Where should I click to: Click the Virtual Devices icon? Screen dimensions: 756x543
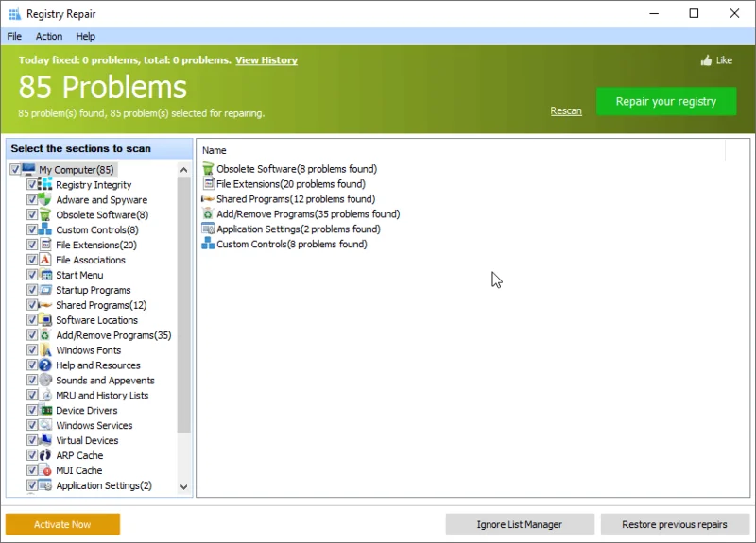coord(45,440)
